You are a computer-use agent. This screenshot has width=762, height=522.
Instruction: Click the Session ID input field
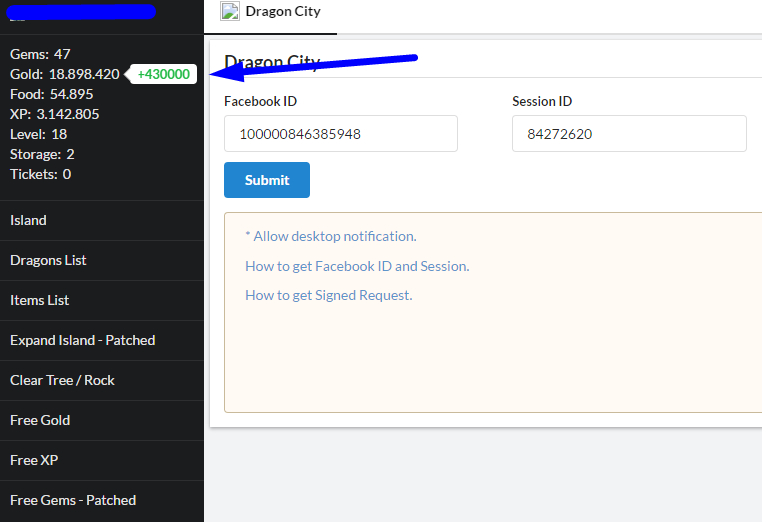tap(629, 134)
